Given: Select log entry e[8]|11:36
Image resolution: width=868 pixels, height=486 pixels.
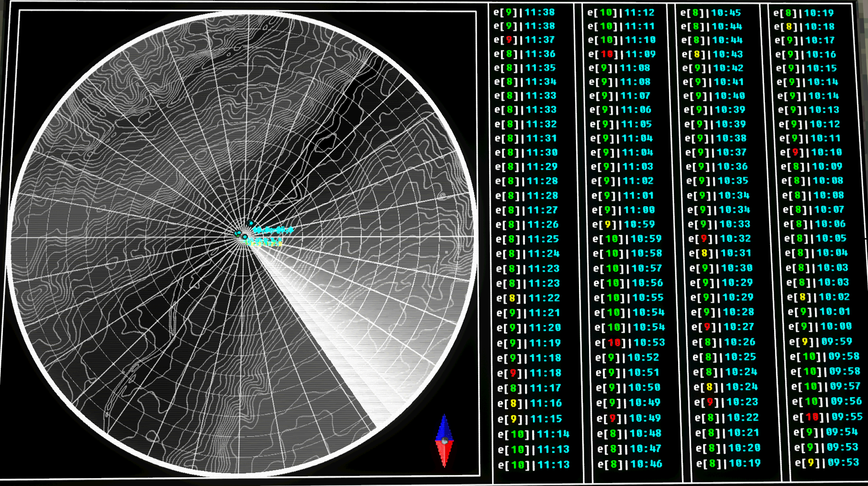Looking at the screenshot, I should (x=525, y=54).
